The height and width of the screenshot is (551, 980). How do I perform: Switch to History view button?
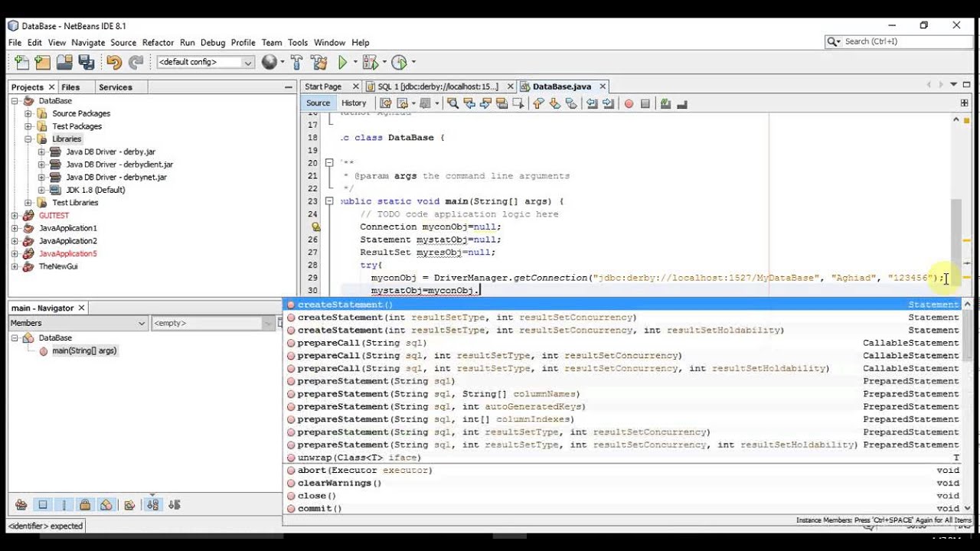pos(354,103)
